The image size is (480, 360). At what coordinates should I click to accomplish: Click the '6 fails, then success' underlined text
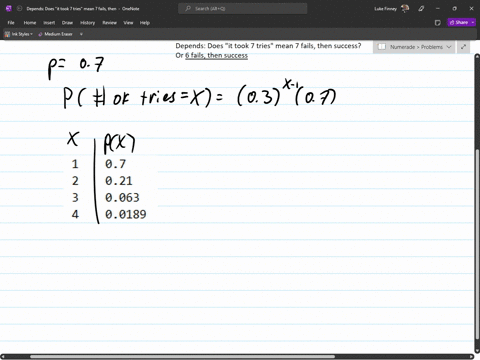[x=216, y=55]
